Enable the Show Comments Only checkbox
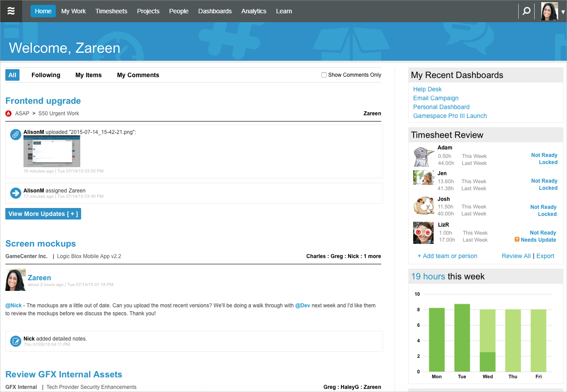The width and height of the screenshot is (567, 392). click(x=324, y=75)
